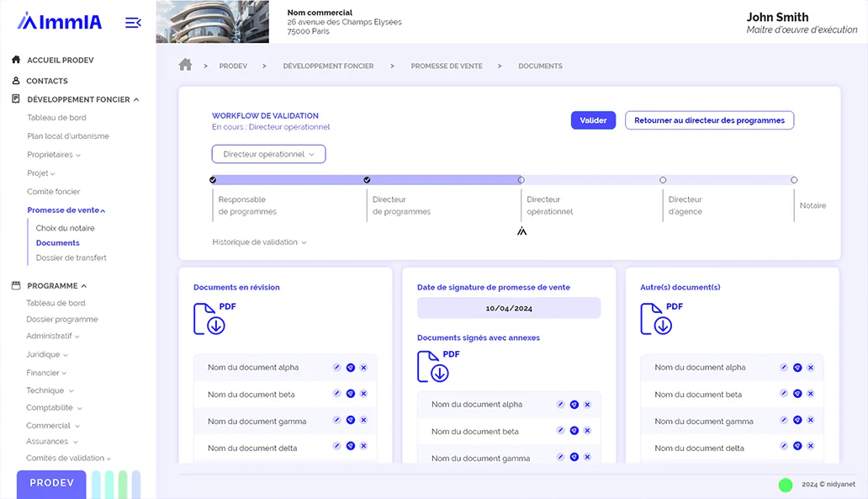Image resolution: width=868 pixels, height=499 pixels.
Task: Send document alpha in Documents signés list
Action: pyautogui.click(x=574, y=404)
